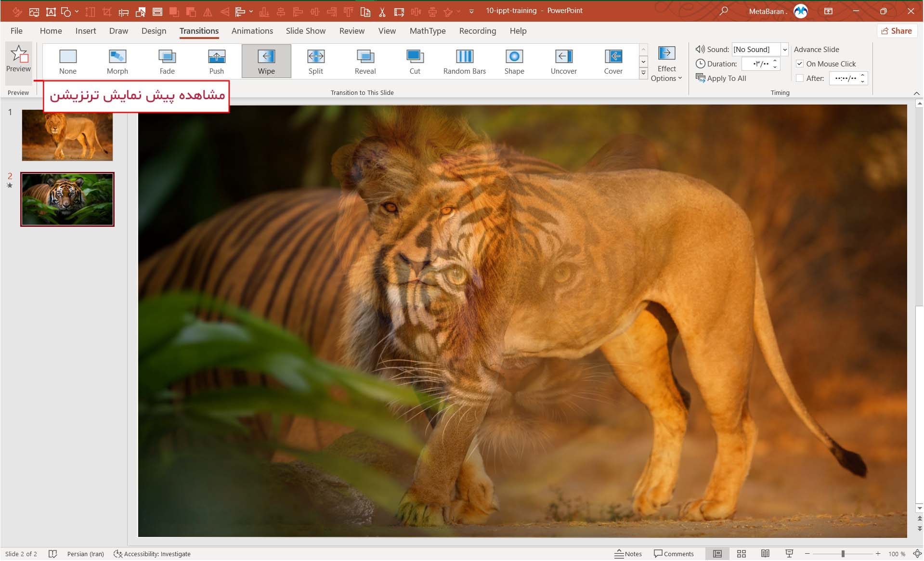The image size is (924, 561).
Task: Click Persian (Iran) language indicator
Action: pos(85,554)
